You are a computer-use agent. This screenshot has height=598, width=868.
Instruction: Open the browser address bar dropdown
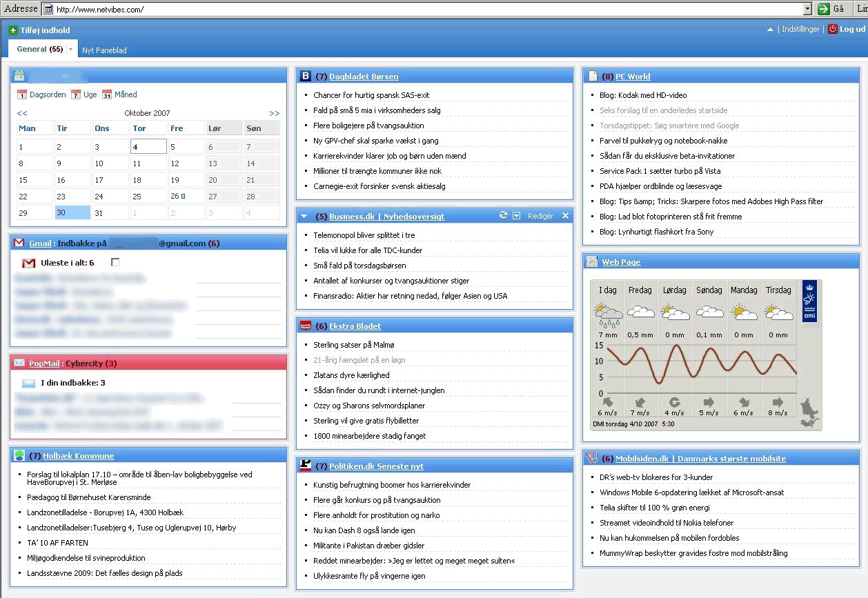807,9
